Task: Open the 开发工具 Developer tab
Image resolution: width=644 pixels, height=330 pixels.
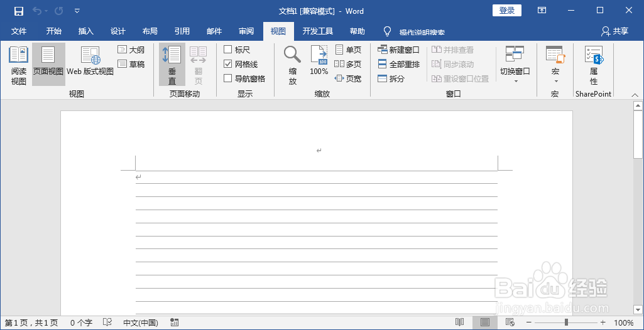Action: 318,31
